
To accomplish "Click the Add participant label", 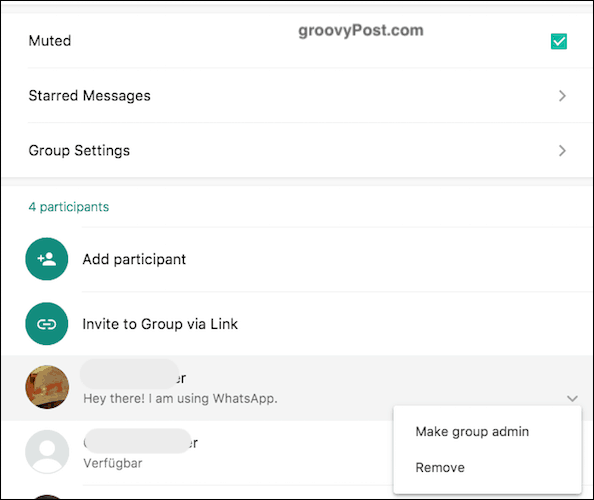I will tap(134, 259).
